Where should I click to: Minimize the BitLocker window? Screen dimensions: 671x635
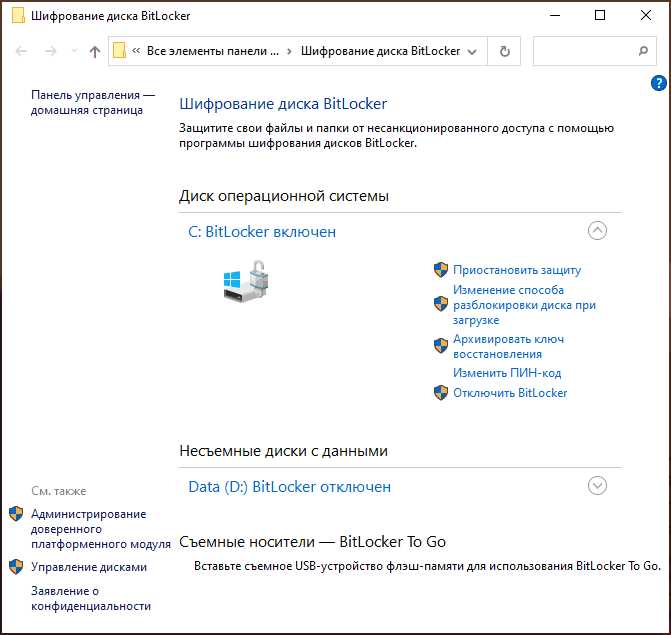[x=555, y=15]
